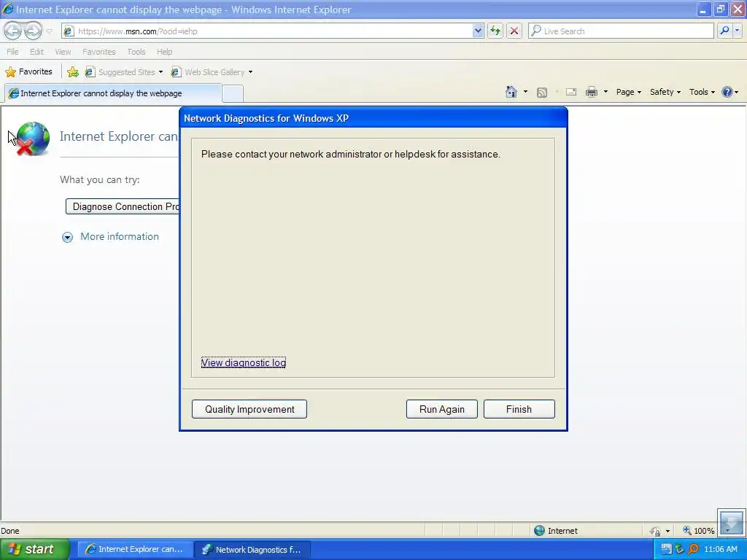Open the File menu
This screenshot has width=747, height=560.
[12, 52]
